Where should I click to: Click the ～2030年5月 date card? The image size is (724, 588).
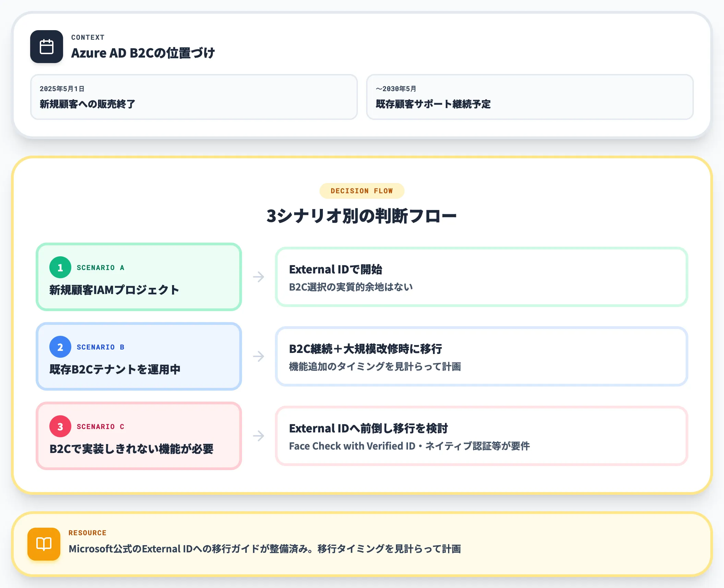click(530, 97)
